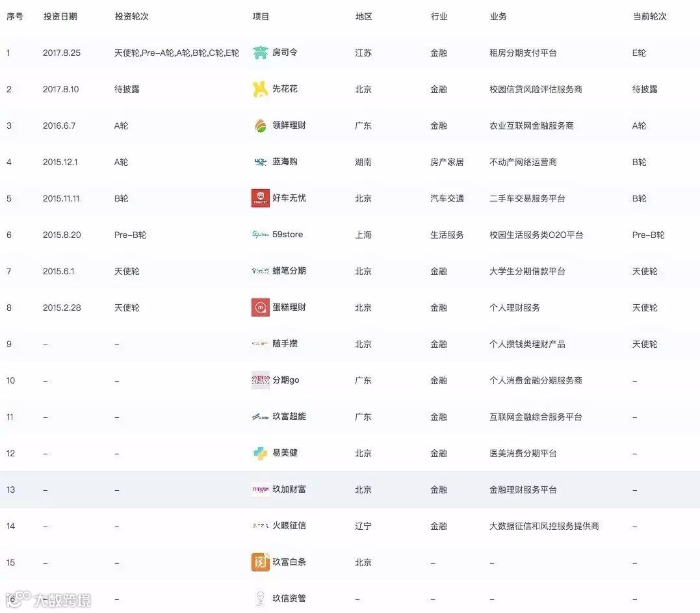
Task: Click the 行业 column header
Action: pyautogui.click(x=439, y=16)
